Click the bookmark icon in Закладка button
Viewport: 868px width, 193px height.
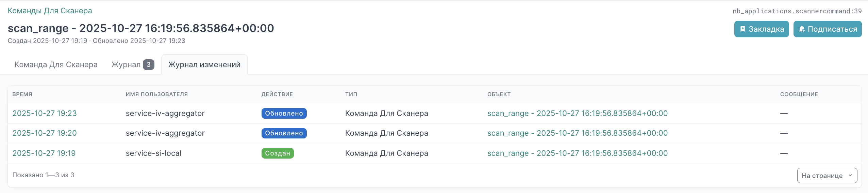click(743, 29)
